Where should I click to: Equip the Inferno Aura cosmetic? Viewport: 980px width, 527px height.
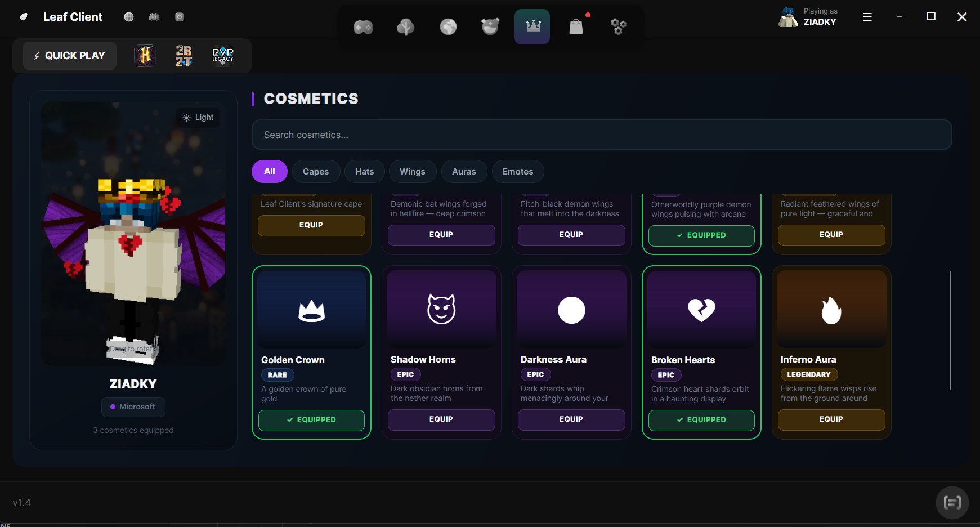coord(831,419)
